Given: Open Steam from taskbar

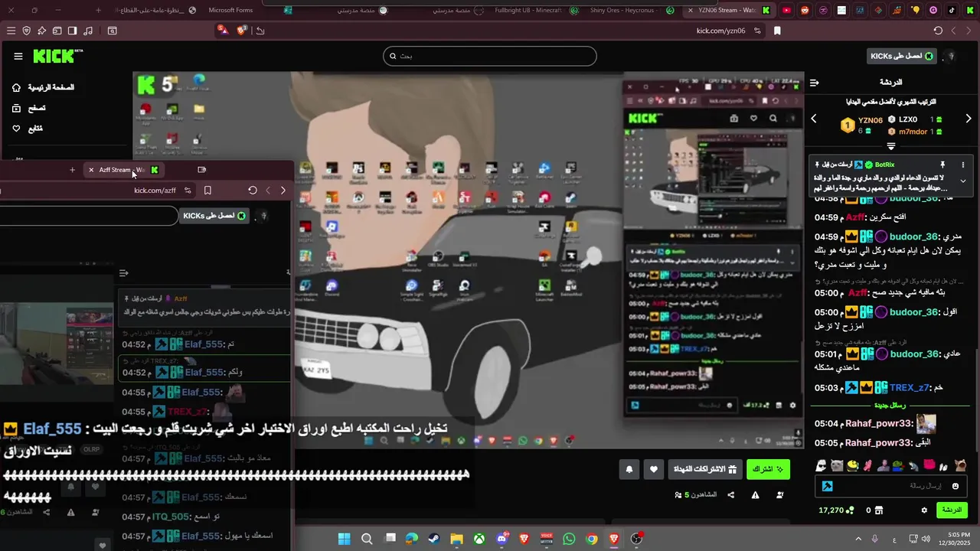Looking at the screenshot, I should point(434,539).
